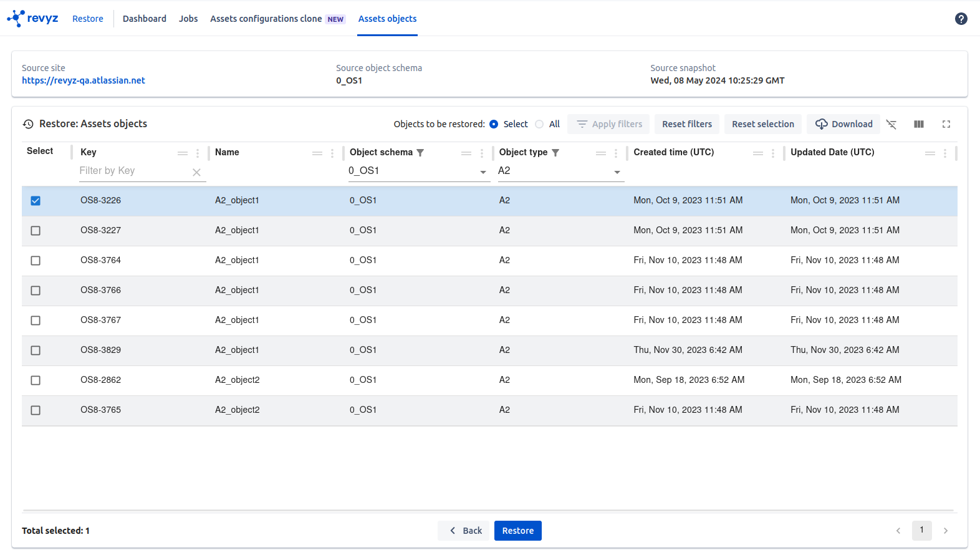Go to previous page arrow

pyautogui.click(x=898, y=531)
